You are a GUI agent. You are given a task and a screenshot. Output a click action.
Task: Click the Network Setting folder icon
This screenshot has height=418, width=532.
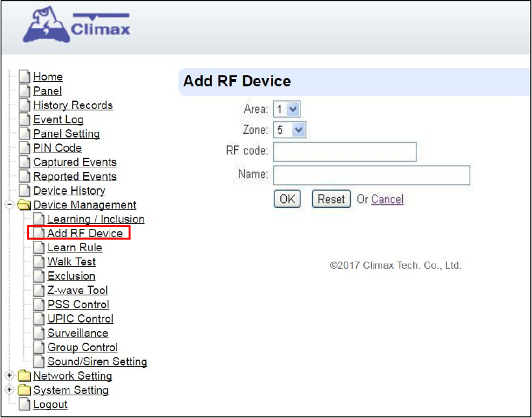24,376
